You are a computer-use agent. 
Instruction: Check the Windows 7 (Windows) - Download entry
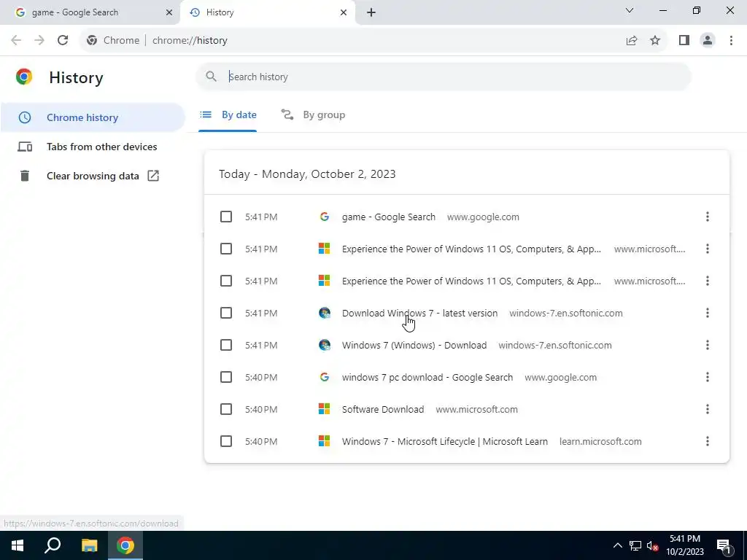point(226,345)
